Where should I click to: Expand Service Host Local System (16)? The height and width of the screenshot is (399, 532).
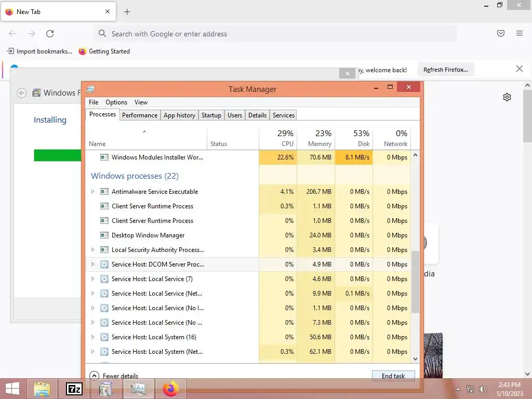click(92, 337)
